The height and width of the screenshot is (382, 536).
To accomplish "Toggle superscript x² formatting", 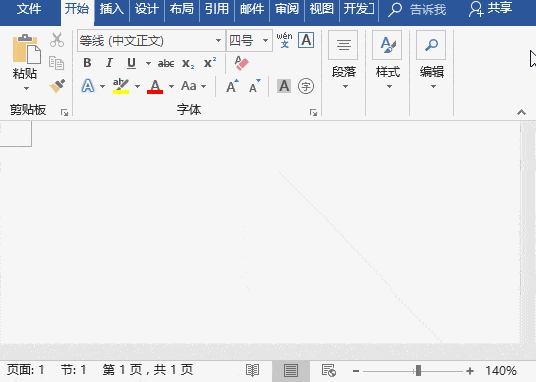I will point(210,63).
